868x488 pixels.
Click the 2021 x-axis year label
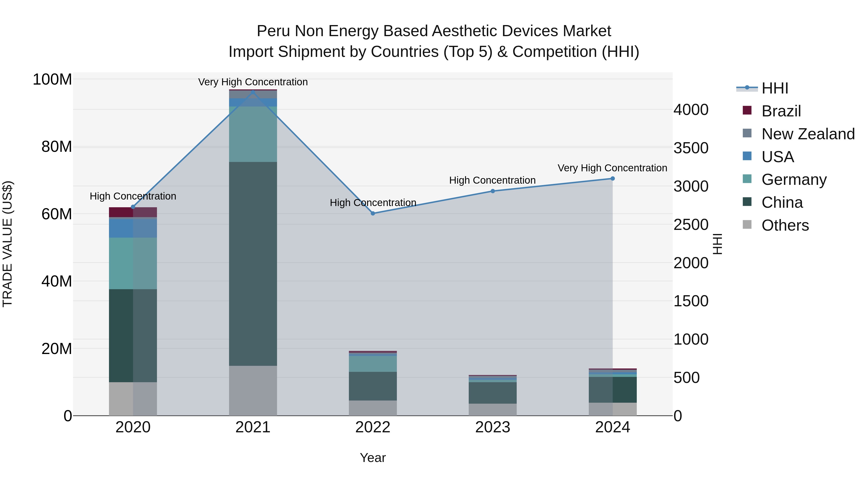253,427
